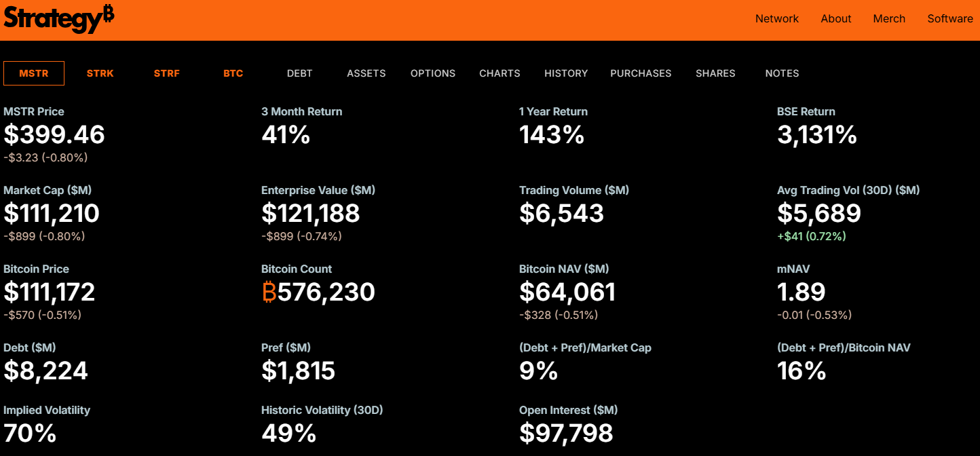
Task: Click the Strategy logo in the header
Action: (x=59, y=19)
